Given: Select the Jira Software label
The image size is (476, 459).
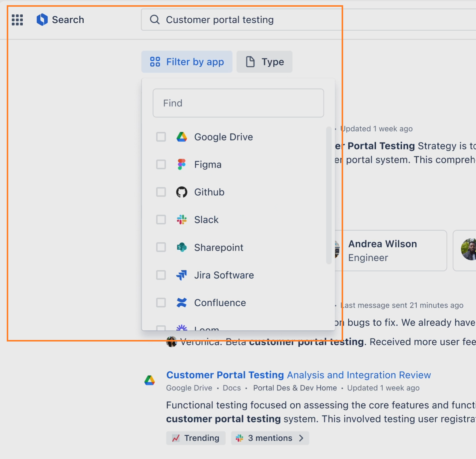Looking at the screenshot, I should pos(224,275).
